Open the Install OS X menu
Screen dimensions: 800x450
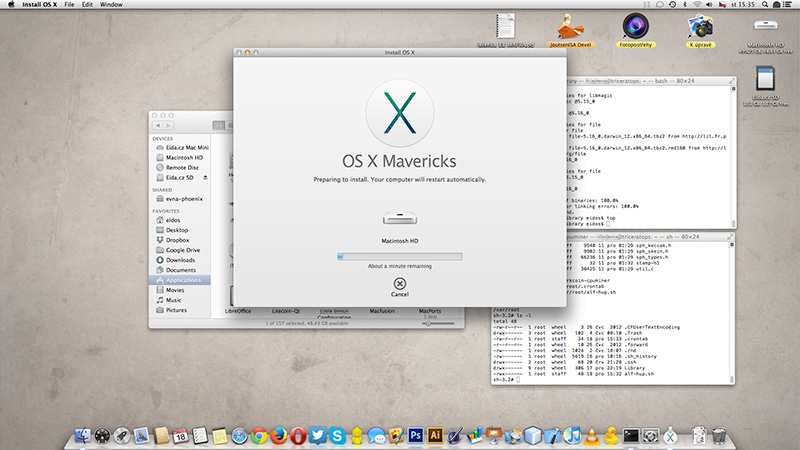pos(39,4)
